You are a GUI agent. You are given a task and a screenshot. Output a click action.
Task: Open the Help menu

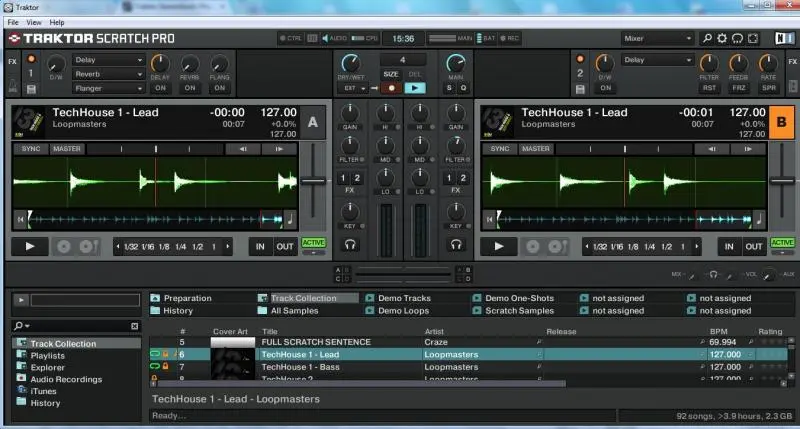[x=57, y=21]
